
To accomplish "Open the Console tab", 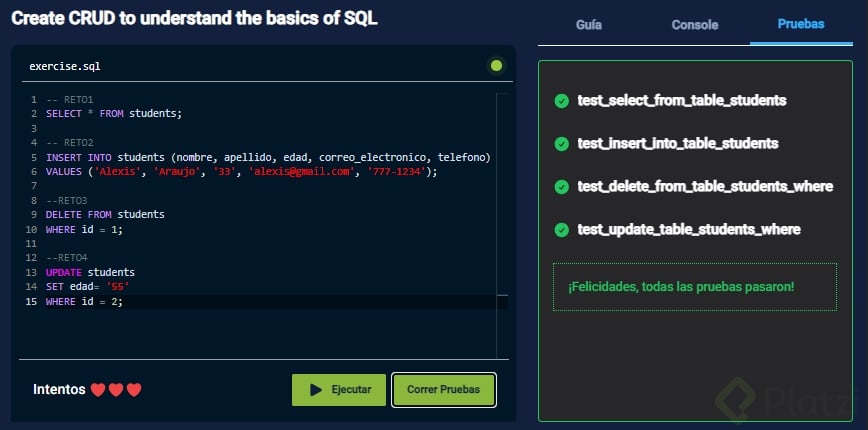I will tap(694, 25).
